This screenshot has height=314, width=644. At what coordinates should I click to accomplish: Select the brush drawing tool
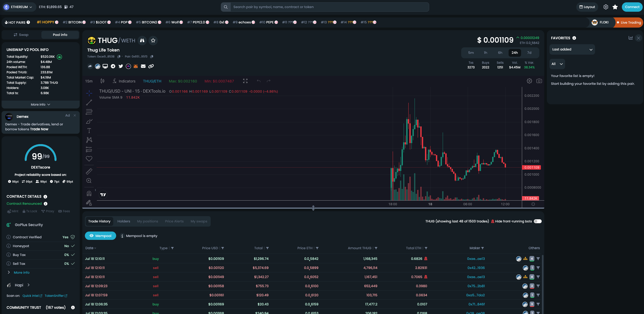pyautogui.click(x=89, y=121)
